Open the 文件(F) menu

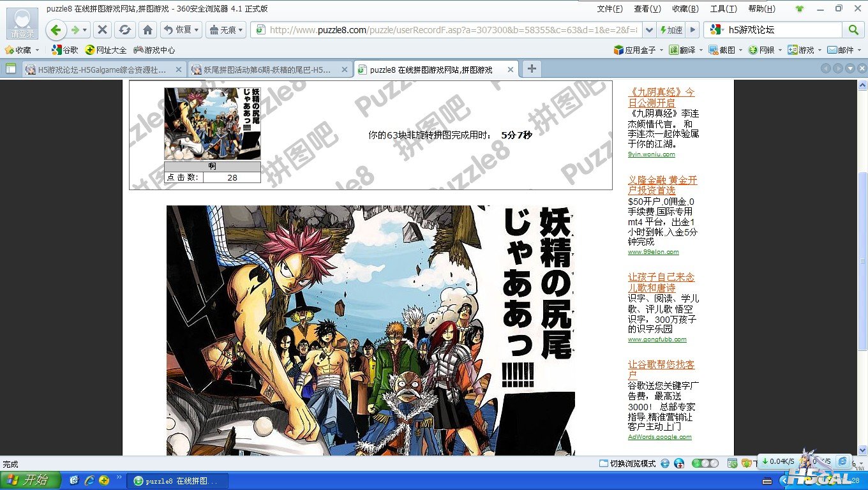[x=610, y=9]
